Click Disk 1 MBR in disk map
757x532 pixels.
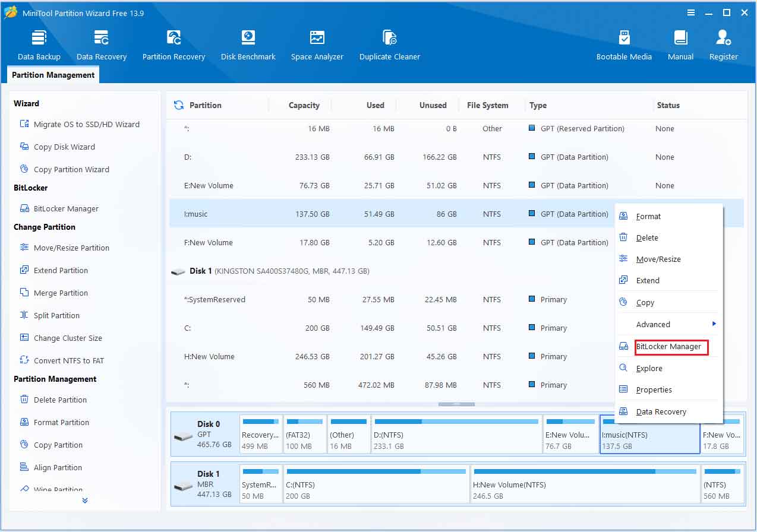click(x=205, y=484)
